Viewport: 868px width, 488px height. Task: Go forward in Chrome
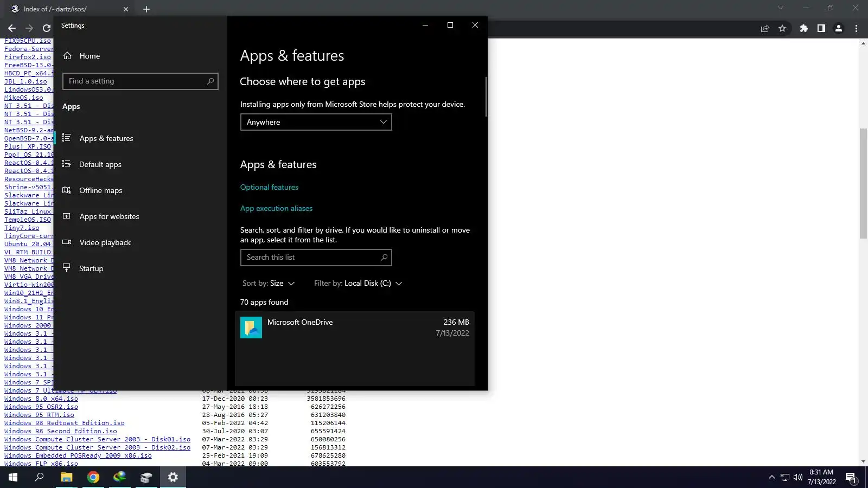[x=29, y=28]
